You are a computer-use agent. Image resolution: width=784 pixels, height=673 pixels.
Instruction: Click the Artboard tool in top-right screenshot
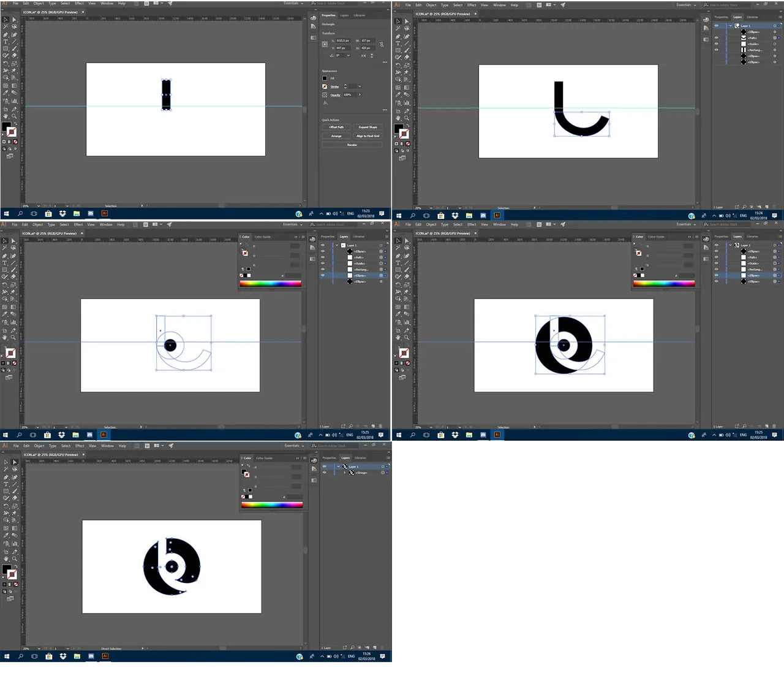pyautogui.click(x=398, y=111)
